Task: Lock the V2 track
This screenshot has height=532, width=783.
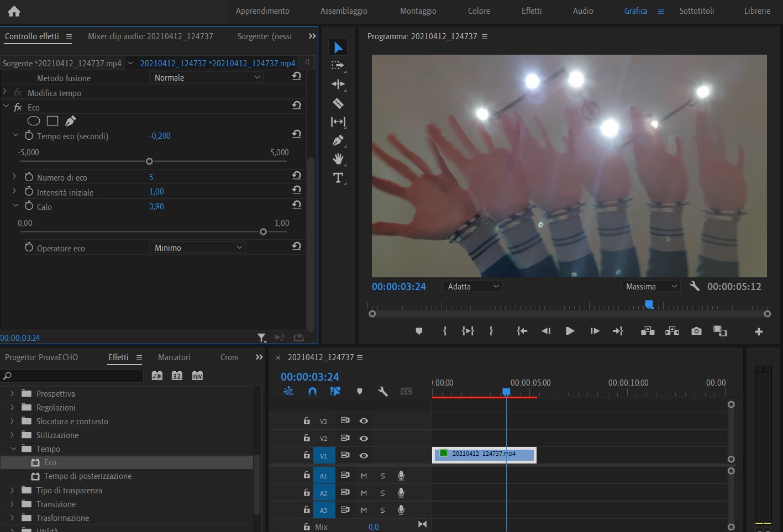Action: tap(307, 438)
